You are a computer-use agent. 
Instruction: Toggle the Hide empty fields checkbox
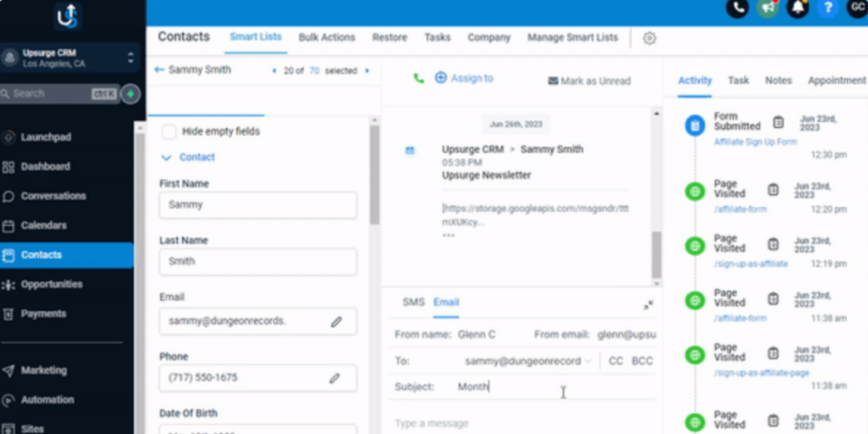pyautogui.click(x=169, y=131)
